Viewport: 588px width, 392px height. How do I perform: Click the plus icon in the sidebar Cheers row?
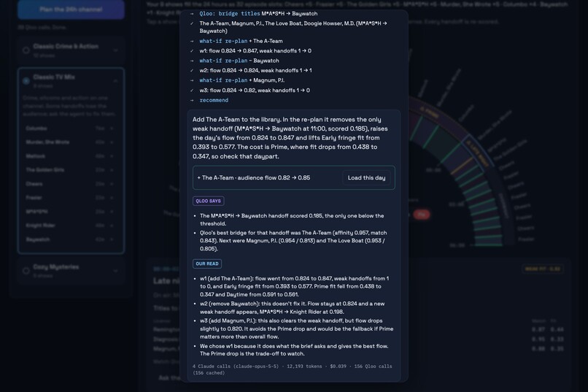112,184
